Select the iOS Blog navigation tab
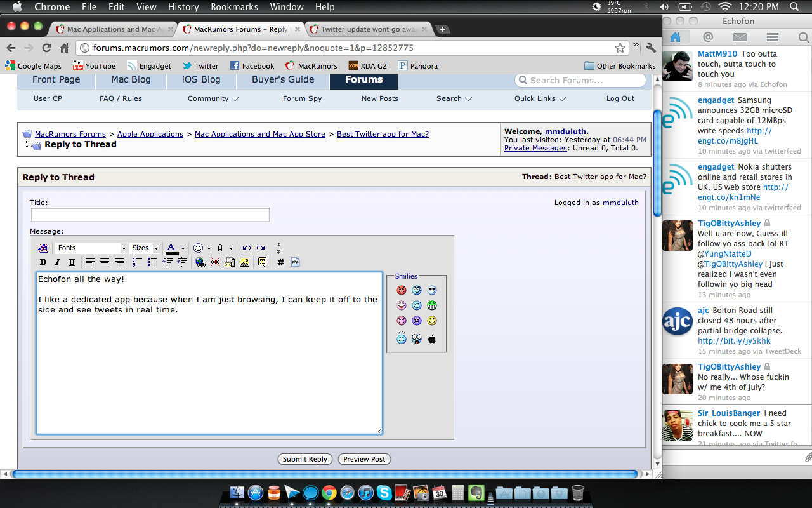The height and width of the screenshot is (508, 812). click(201, 80)
